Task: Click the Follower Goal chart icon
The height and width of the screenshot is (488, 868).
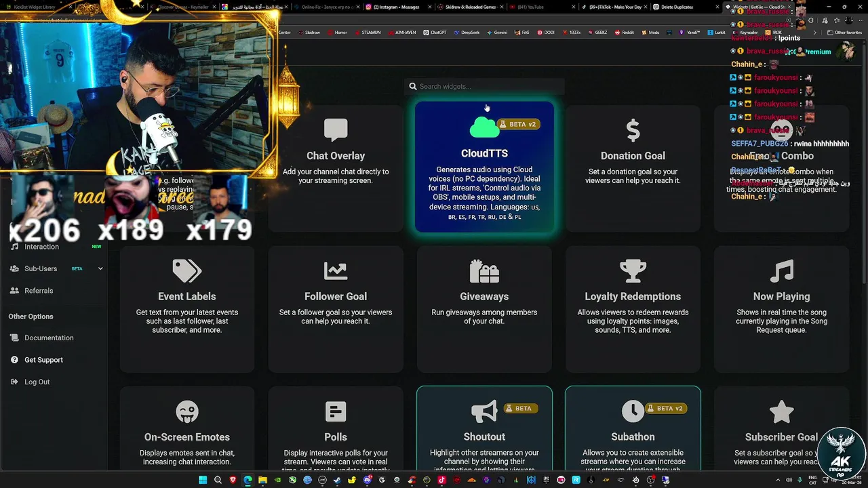Action: click(x=336, y=271)
